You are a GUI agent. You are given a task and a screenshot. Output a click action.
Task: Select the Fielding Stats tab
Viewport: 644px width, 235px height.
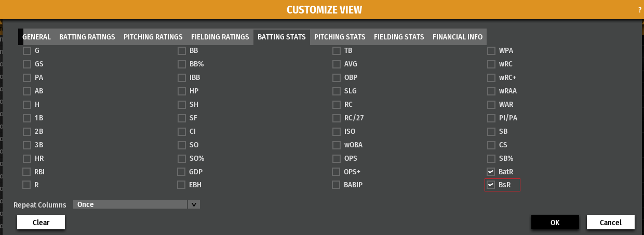pos(399,37)
